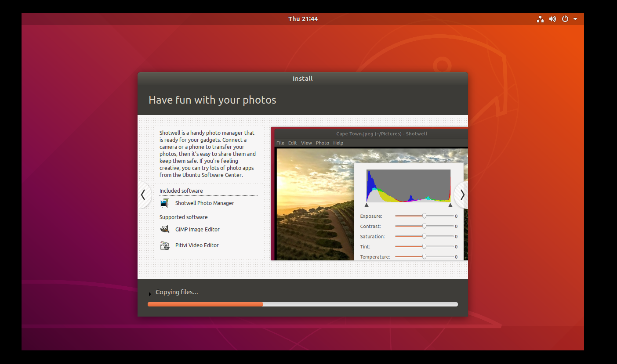The width and height of the screenshot is (617, 364).
Task: Click the installation progress bar
Action: pos(303,304)
